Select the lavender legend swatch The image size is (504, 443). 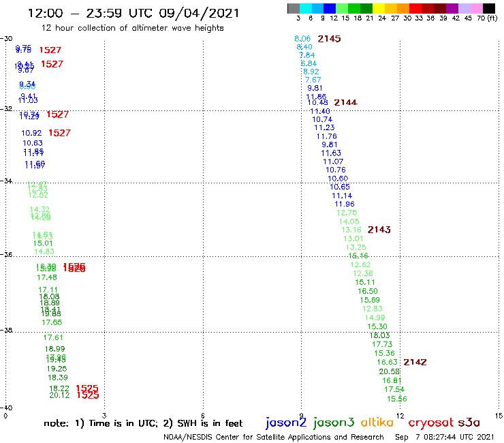tap(464, 8)
